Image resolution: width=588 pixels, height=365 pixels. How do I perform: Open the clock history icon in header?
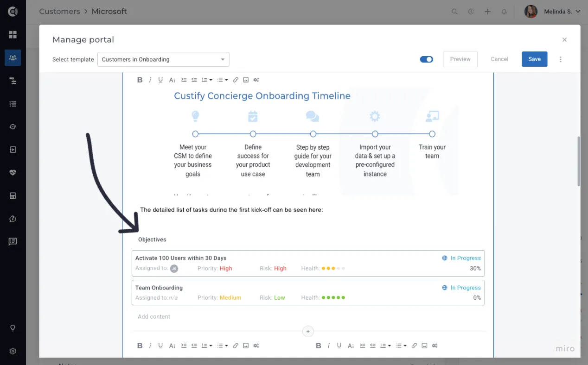[471, 12]
